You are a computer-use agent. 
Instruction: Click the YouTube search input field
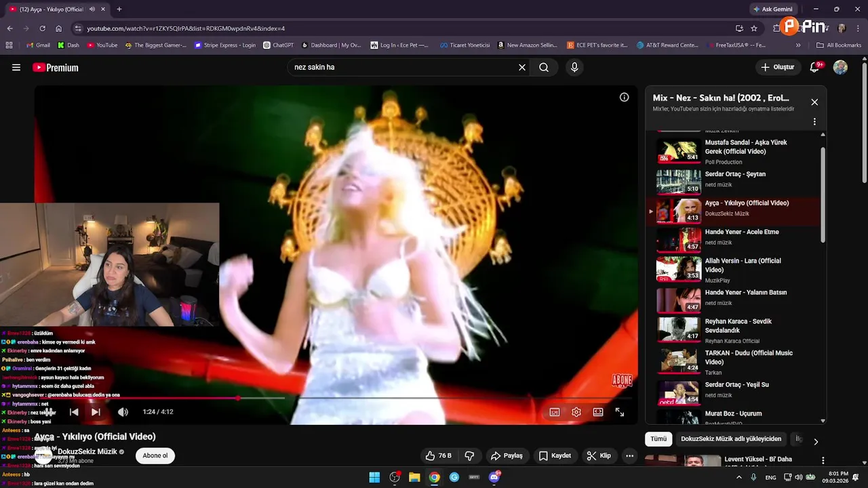pyautogui.click(x=403, y=67)
